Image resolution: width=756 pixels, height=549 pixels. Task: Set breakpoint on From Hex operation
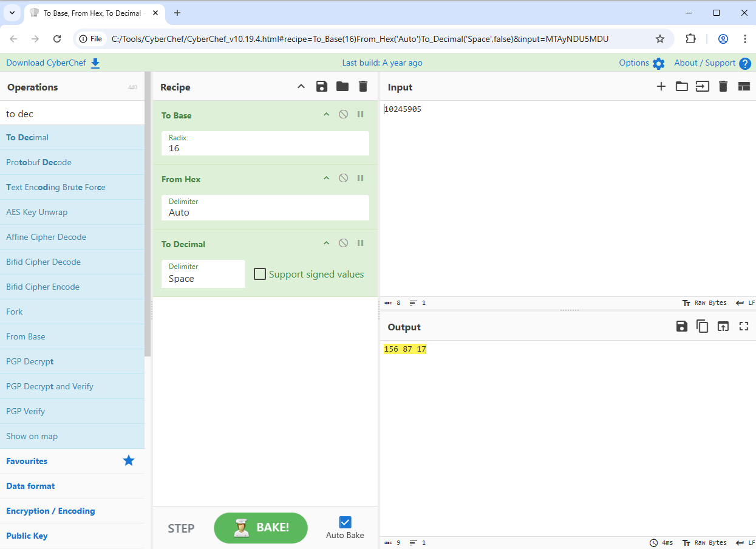pos(360,178)
